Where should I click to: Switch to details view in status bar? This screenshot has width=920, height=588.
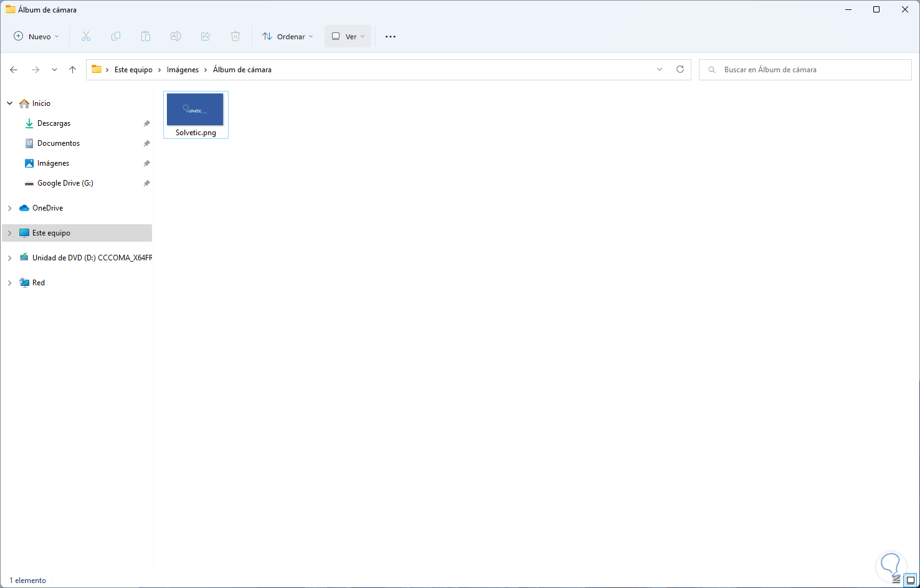point(896,580)
